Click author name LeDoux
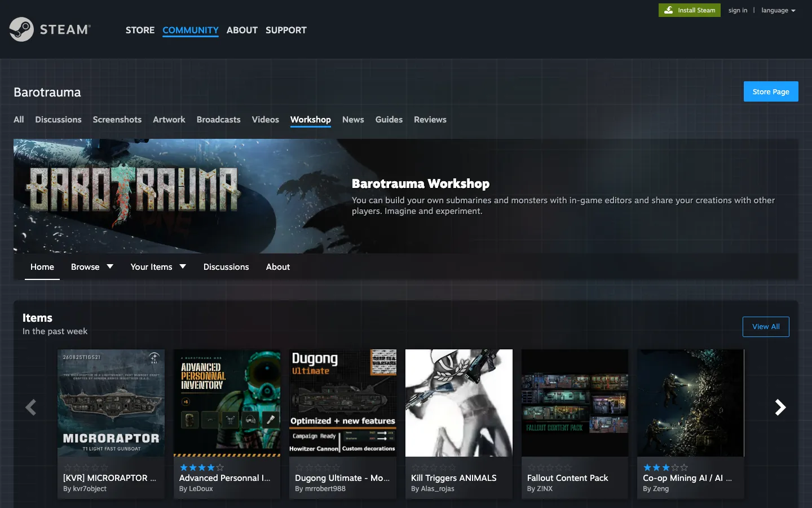Viewport: 812px width, 508px height. coord(201,489)
